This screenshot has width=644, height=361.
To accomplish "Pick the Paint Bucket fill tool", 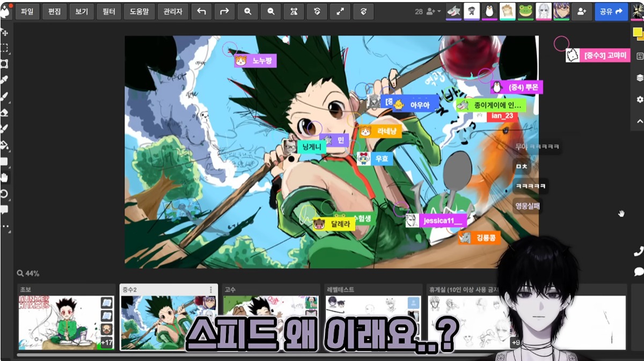I will coord(4,145).
